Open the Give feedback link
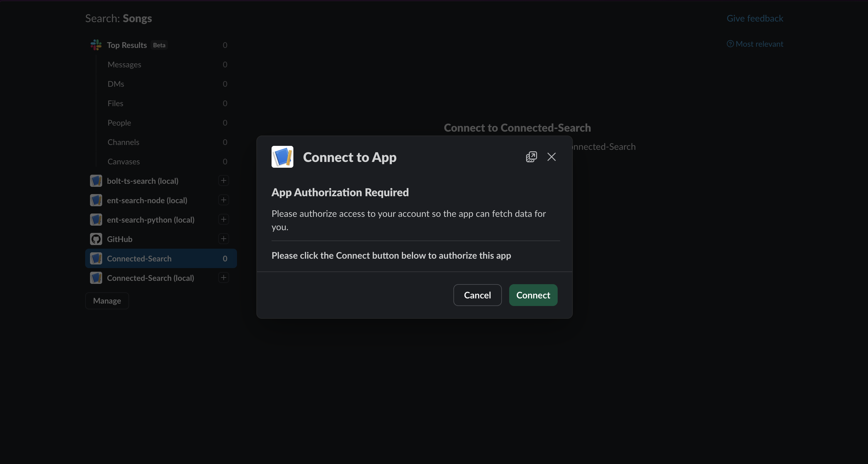 [755, 18]
